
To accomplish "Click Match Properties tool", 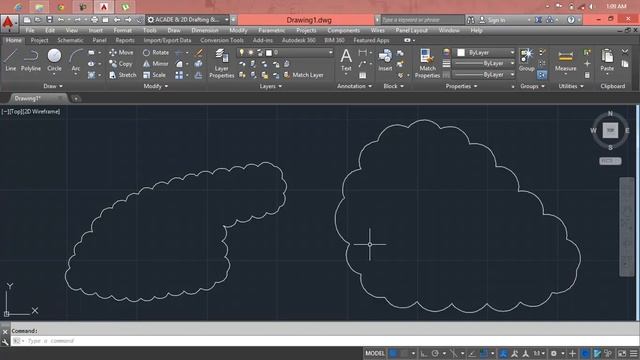I will (x=427, y=63).
